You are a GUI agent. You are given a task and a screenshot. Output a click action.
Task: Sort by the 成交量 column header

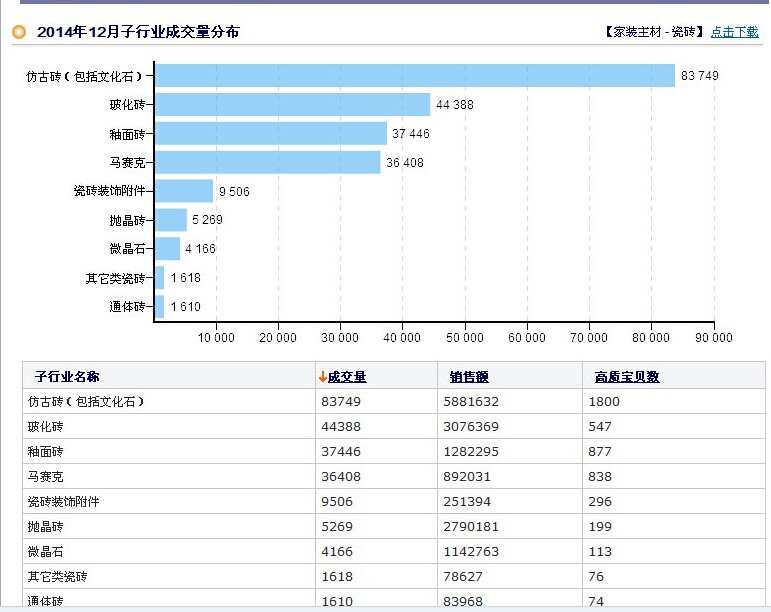click(x=346, y=377)
